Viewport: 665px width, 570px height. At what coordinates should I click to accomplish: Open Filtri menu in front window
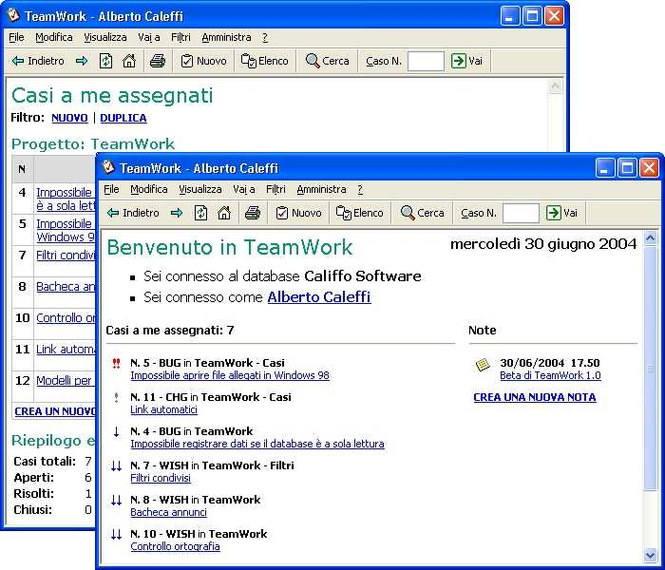click(276, 190)
